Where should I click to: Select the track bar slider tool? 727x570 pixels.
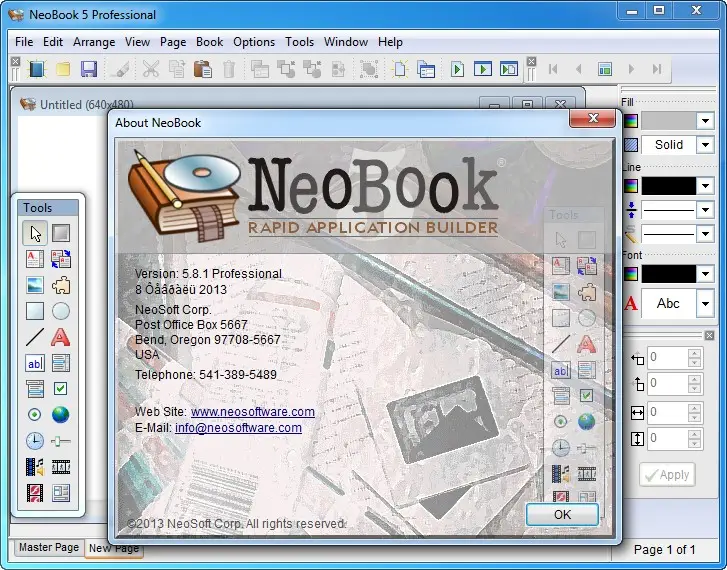tap(61, 441)
